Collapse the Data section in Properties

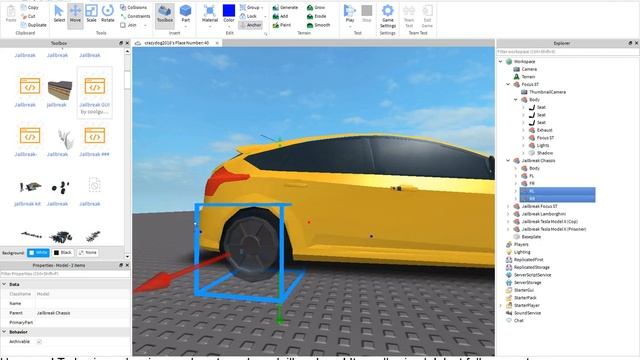[4, 284]
